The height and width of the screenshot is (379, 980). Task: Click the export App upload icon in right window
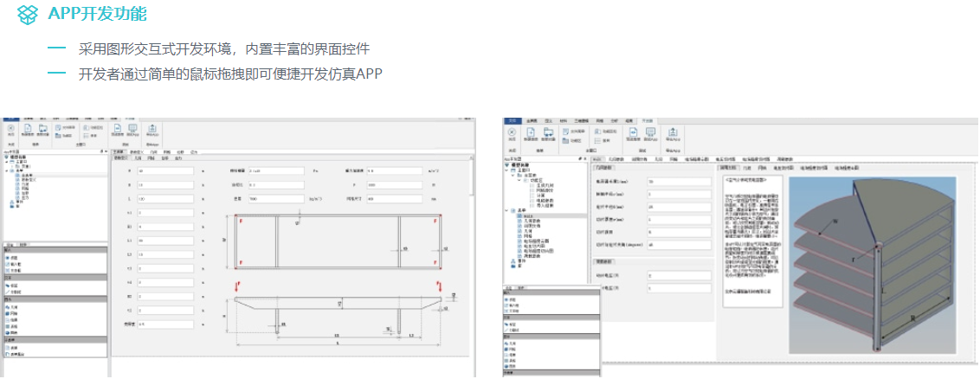(x=673, y=132)
